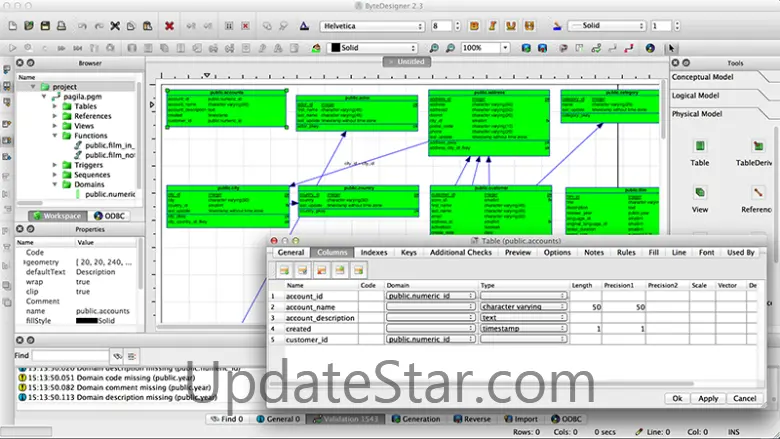Viewport: 780px width, 439px height.
Task: Switch to the Used By tab
Action: (x=741, y=253)
